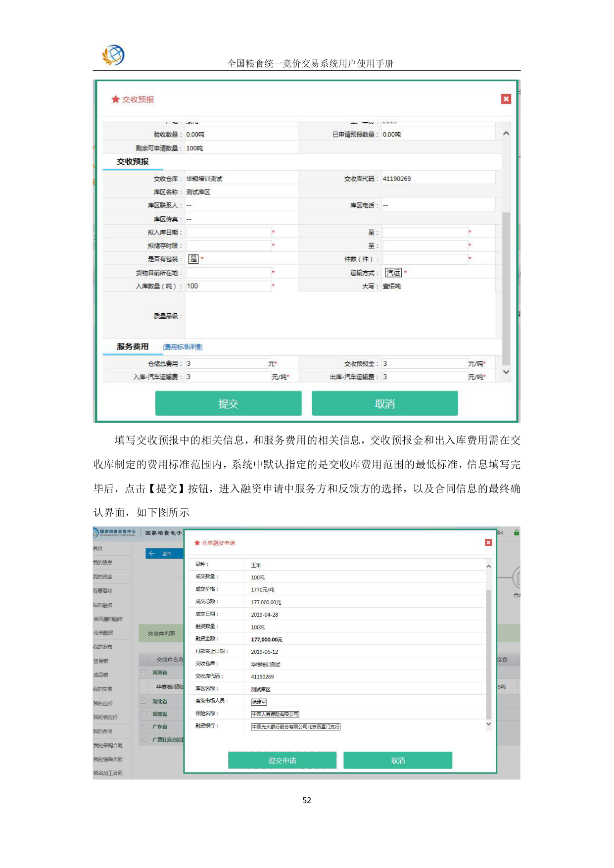The width and height of the screenshot is (614, 868).
Task: Open 我的合同 in the left sidebar
Action: click(103, 731)
